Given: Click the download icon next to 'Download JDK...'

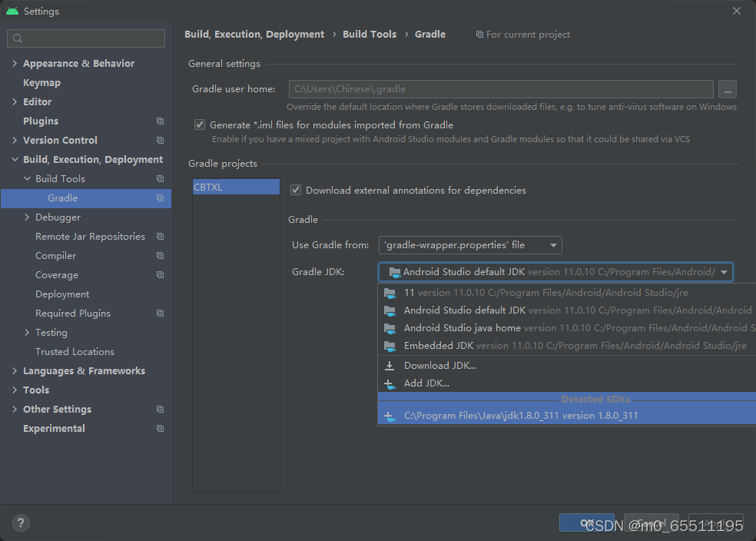Looking at the screenshot, I should pos(390,365).
